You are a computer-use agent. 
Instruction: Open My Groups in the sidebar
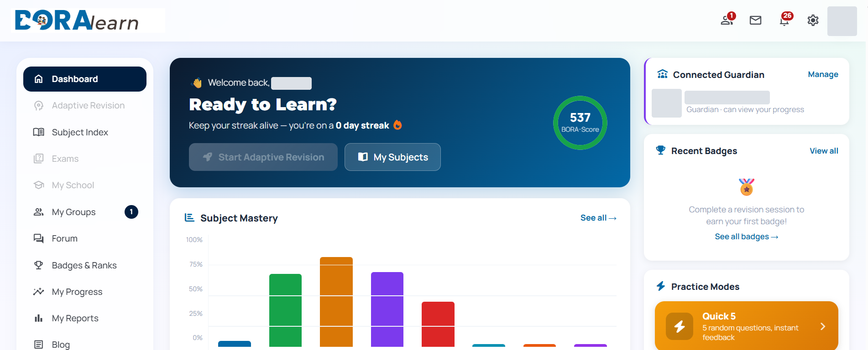coord(85,212)
